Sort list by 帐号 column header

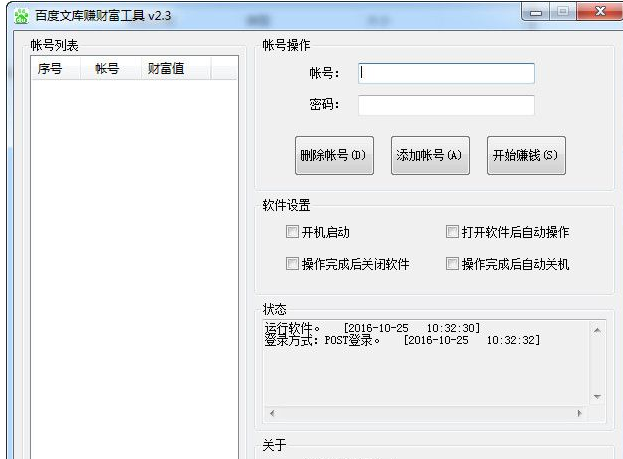(x=111, y=68)
